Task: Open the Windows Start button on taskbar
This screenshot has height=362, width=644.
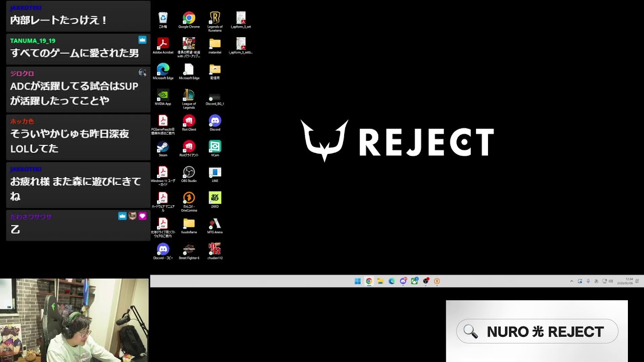Action: [x=358, y=281]
